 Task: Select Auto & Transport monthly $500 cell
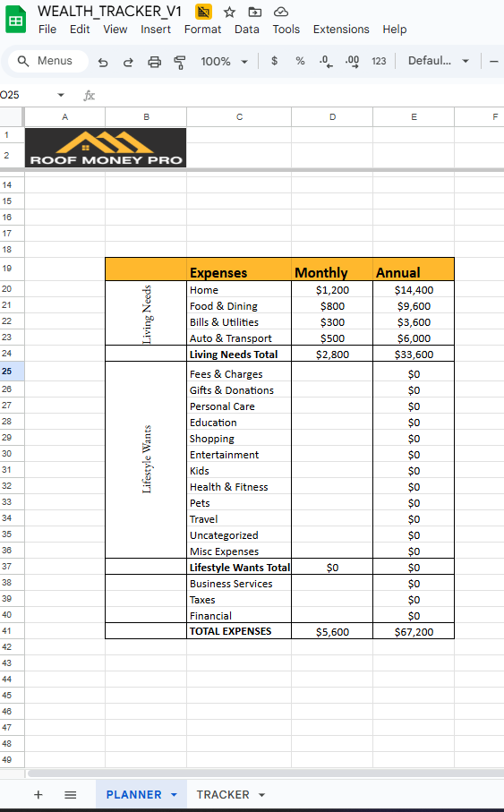(332, 338)
